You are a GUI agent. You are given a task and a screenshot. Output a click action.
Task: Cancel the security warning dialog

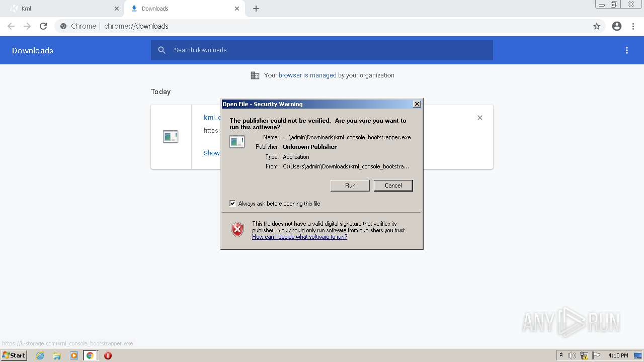(x=393, y=186)
